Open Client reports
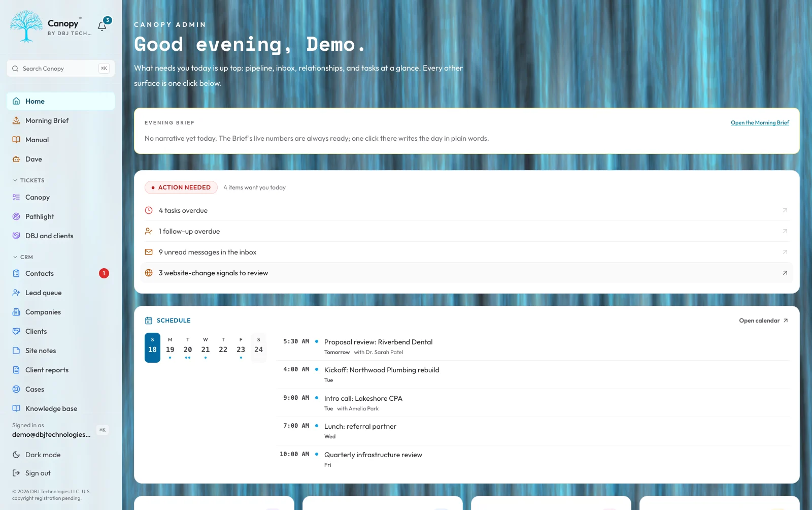The width and height of the screenshot is (812, 510). pyautogui.click(x=61, y=370)
